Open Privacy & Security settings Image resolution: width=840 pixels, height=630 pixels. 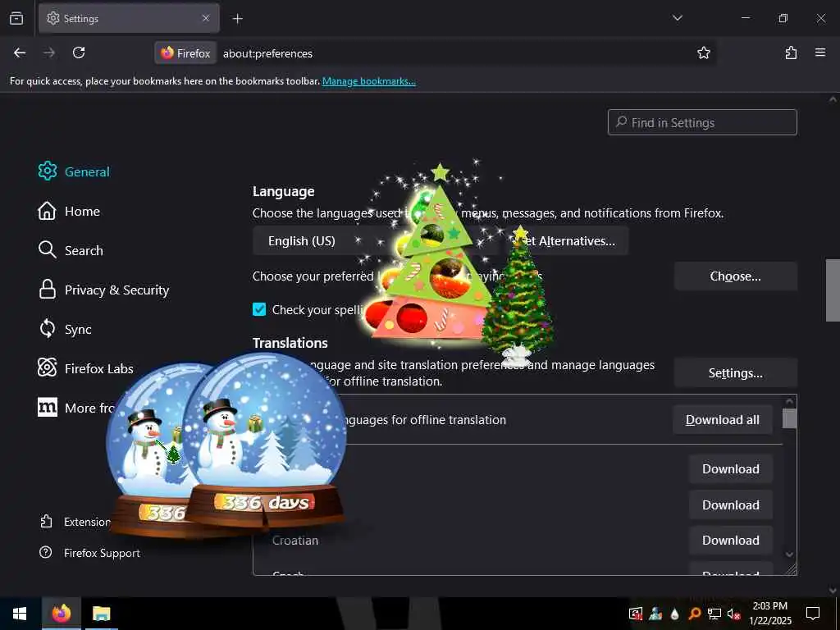point(104,290)
